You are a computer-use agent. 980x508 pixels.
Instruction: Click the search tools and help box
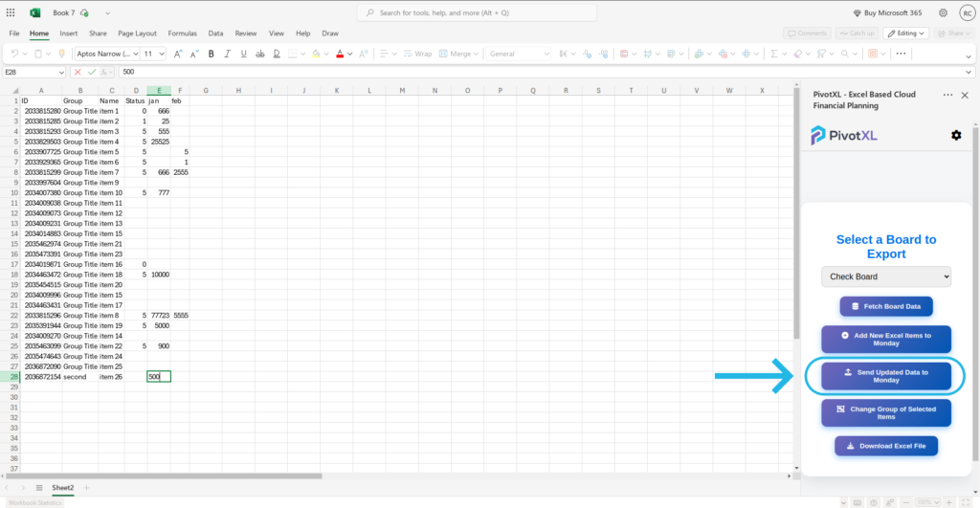click(477, 12)
